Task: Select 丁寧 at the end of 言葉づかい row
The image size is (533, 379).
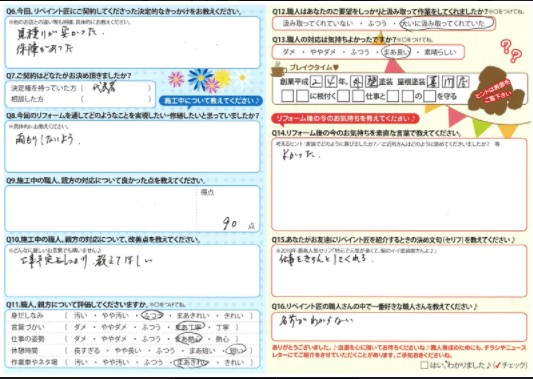Action: 223,327
